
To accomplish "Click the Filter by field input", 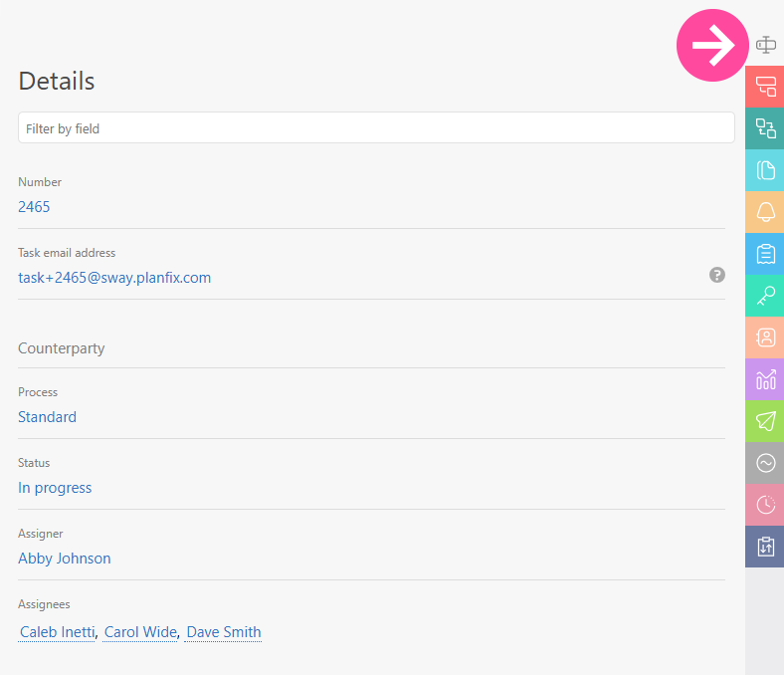I will [x=376, y=128].
